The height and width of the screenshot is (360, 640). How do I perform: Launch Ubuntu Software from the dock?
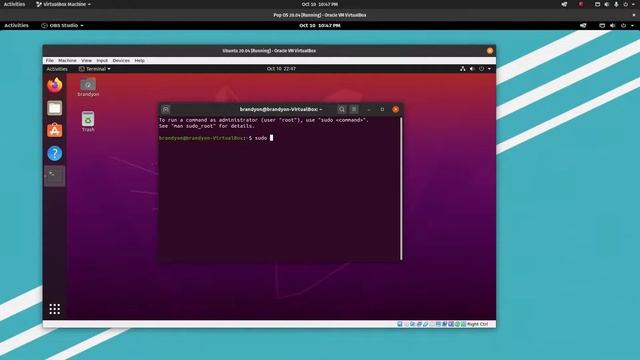[55, 130]
